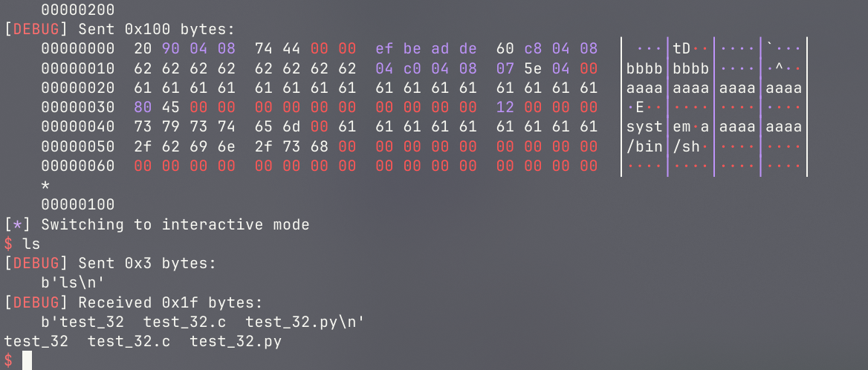
Task: Click test_32.py in the final output line
Action: coord(236,341)
